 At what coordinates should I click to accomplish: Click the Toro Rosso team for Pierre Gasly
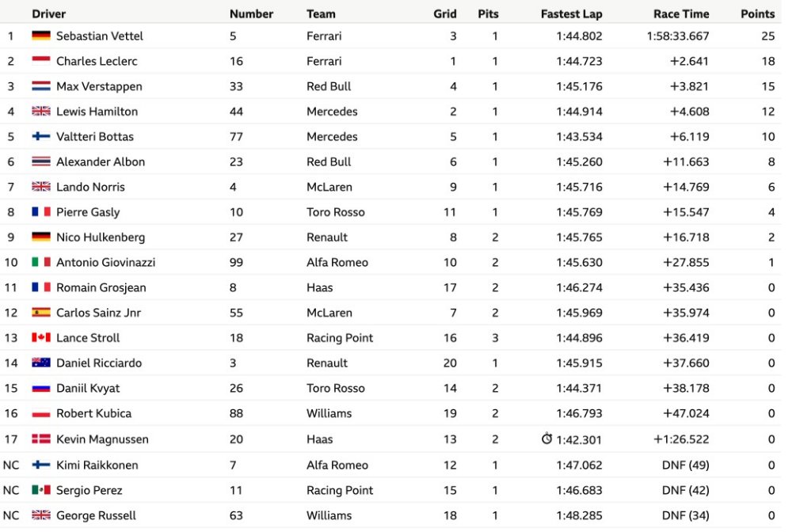pyautogui.click(x=335, y=212)
